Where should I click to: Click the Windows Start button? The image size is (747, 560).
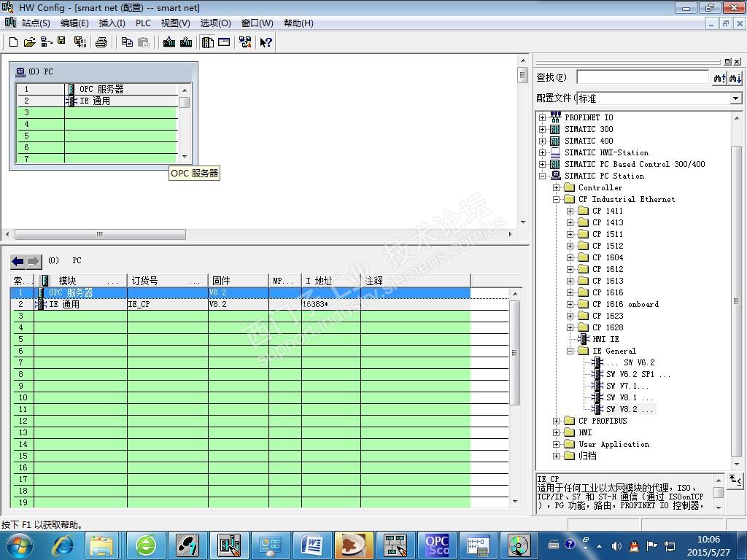coord(18,545)
